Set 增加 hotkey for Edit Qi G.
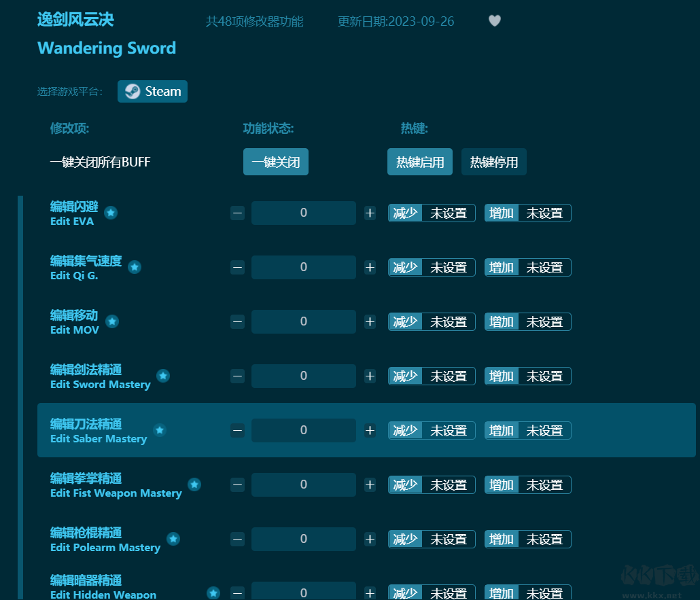 coord(527,268)
